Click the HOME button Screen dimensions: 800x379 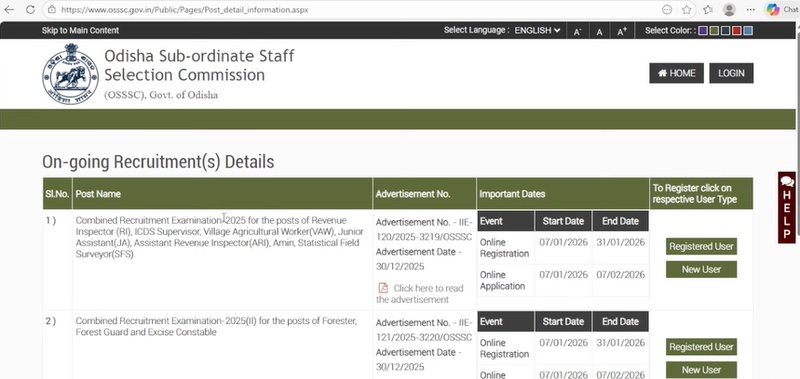[x=677, y=73]
